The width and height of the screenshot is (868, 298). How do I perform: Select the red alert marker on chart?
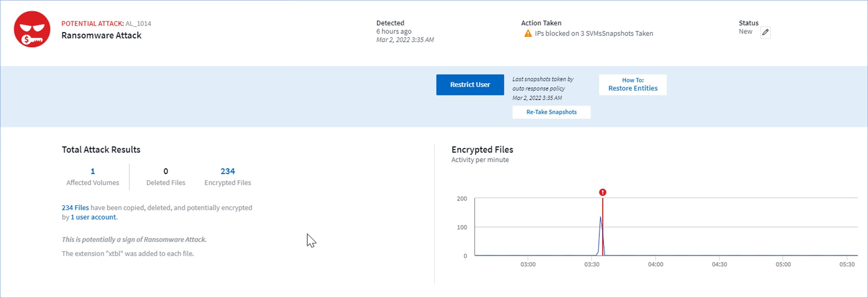[602, 192]
